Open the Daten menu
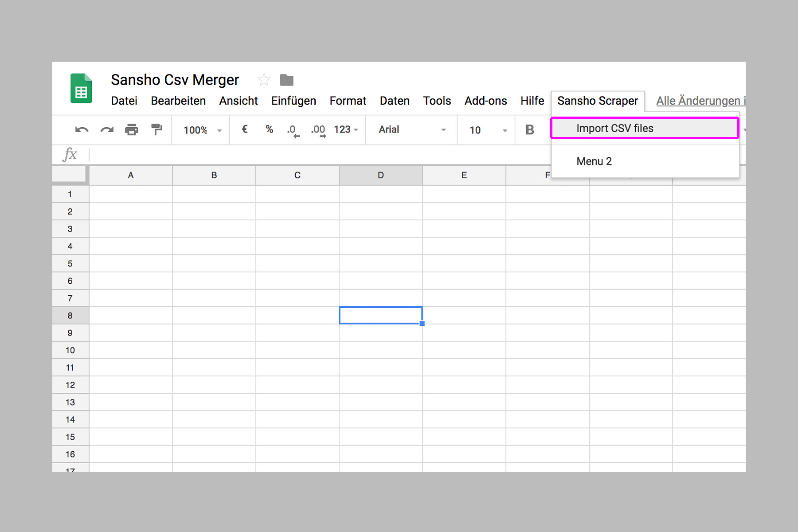Image resolution: width=798 pixels, height=532 pixels. click(395, 101)
